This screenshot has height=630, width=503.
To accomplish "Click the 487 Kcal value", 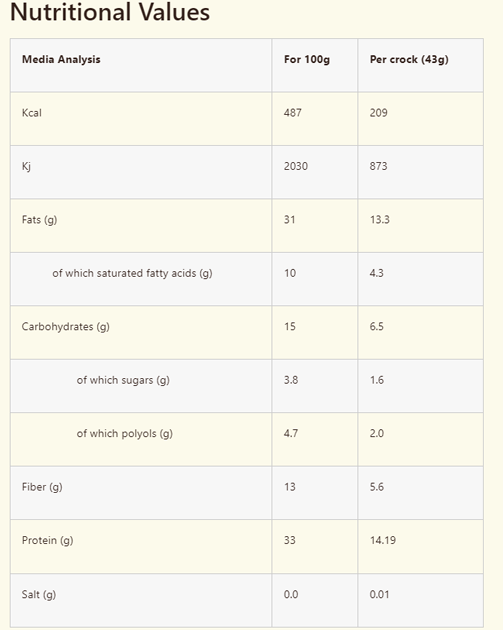I will click(292, 113).
